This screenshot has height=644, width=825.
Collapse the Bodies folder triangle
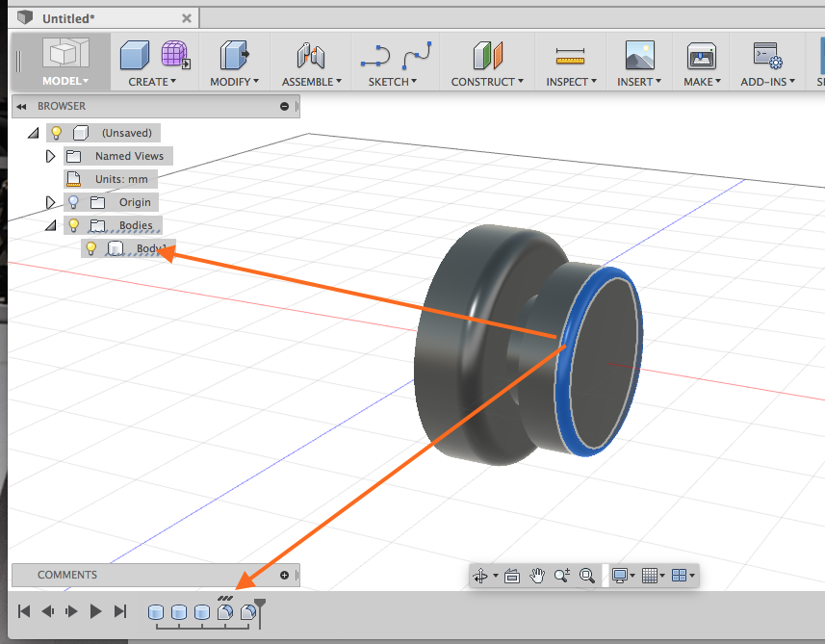(x=51, y=225)
